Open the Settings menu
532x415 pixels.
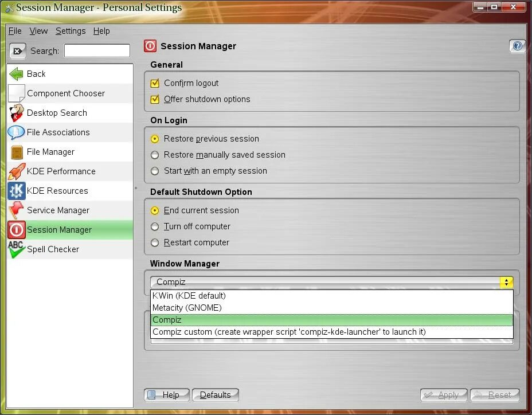coord(70,31)
